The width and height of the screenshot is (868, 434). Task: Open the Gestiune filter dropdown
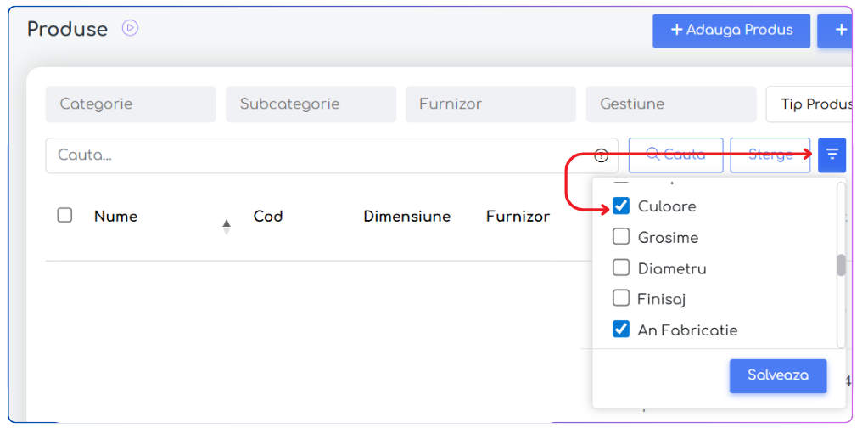[x=670, y=104]
